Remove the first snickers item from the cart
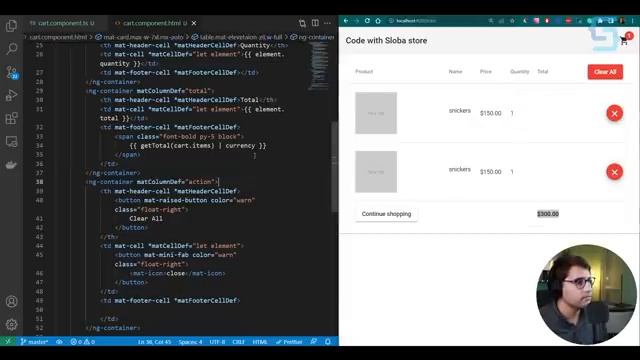 [614, 113]
